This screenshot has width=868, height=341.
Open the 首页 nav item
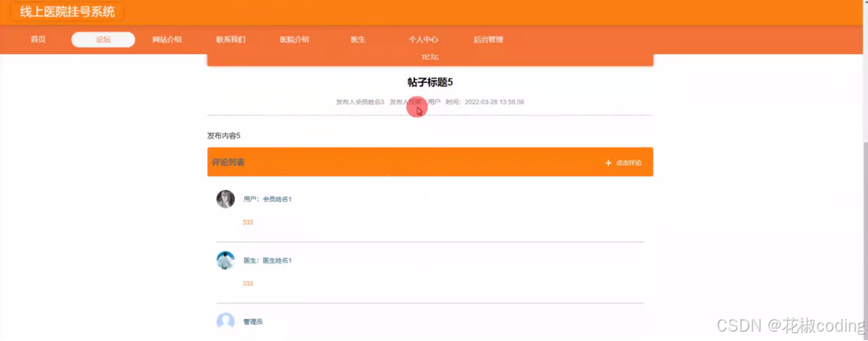click(38, 40)
